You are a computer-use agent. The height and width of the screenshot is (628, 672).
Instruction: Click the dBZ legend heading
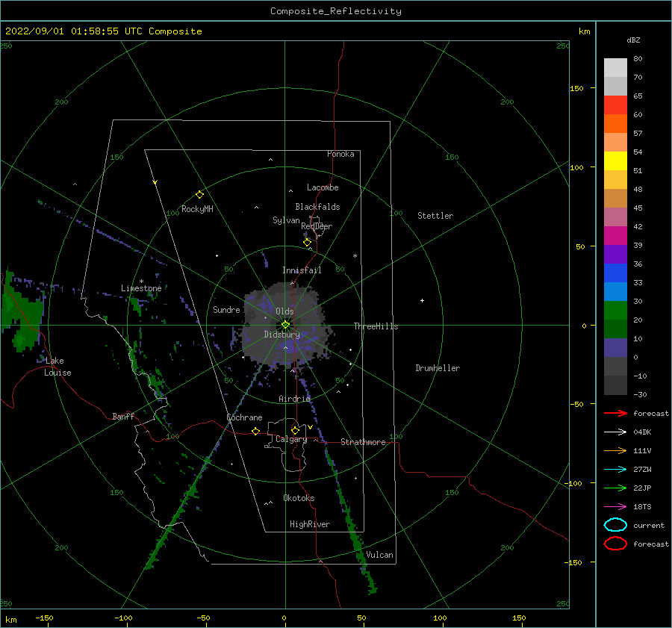[x=633, y=40]
